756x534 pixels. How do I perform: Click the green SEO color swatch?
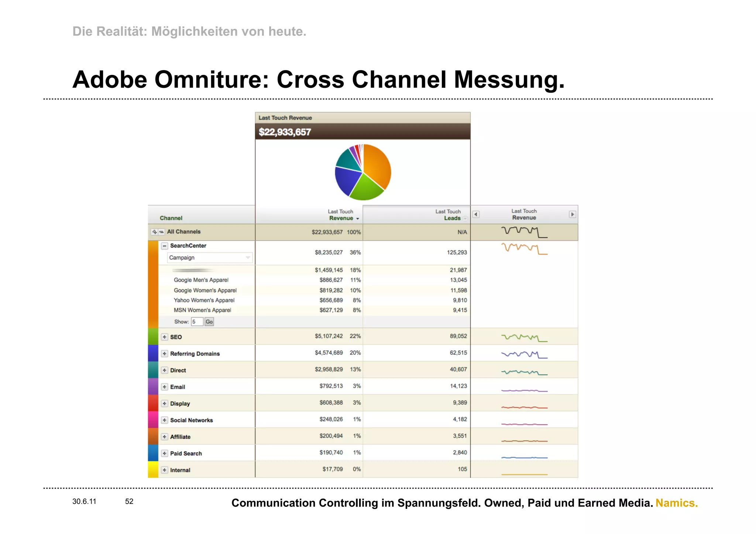click(153, 336)
